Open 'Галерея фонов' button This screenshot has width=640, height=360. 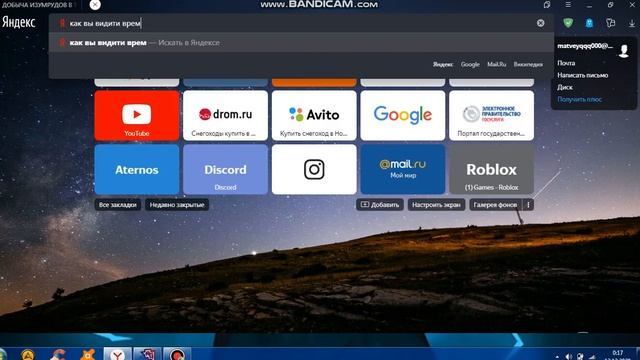(x=495, y=204)
